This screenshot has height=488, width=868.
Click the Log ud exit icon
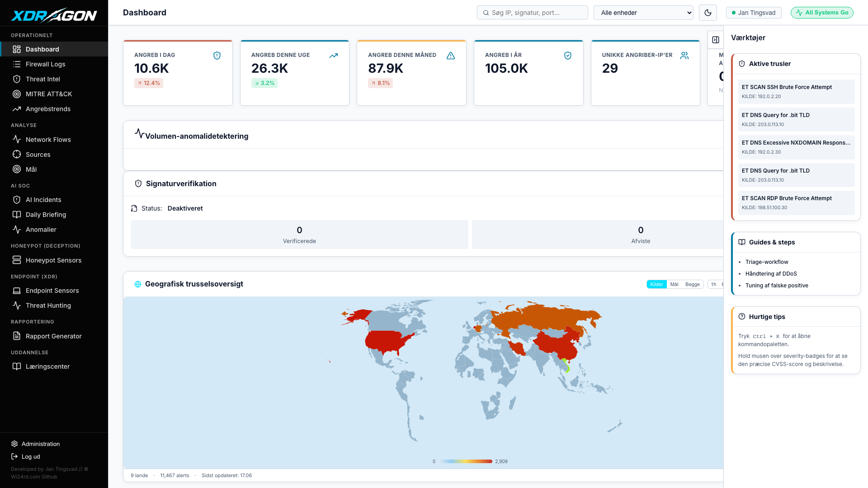[x=14, y=456]
